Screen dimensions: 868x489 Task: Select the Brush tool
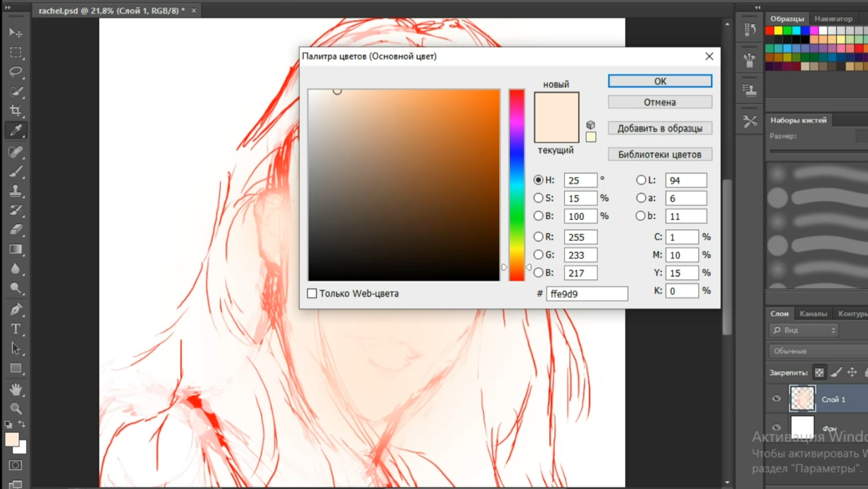click(15, 171)
